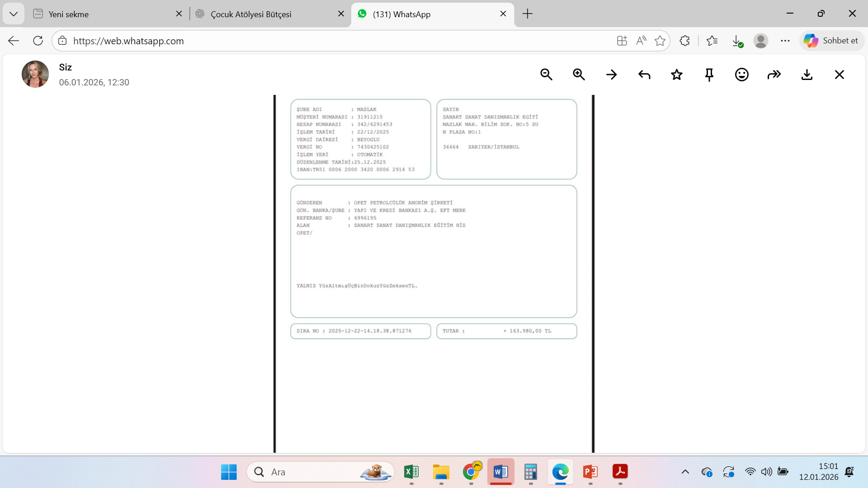Viewport: 868px width, 488px height.
Task: Close the WhatsApp image viewer
Action: click(x=840, y=75)
